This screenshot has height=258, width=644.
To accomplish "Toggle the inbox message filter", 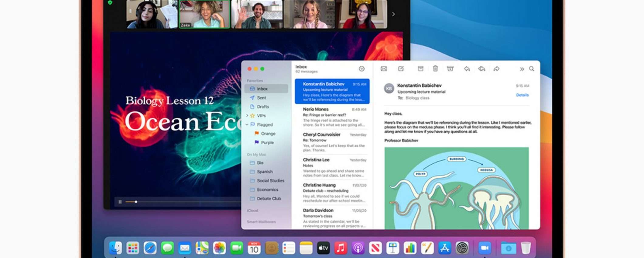I will [x=361, y=69].
